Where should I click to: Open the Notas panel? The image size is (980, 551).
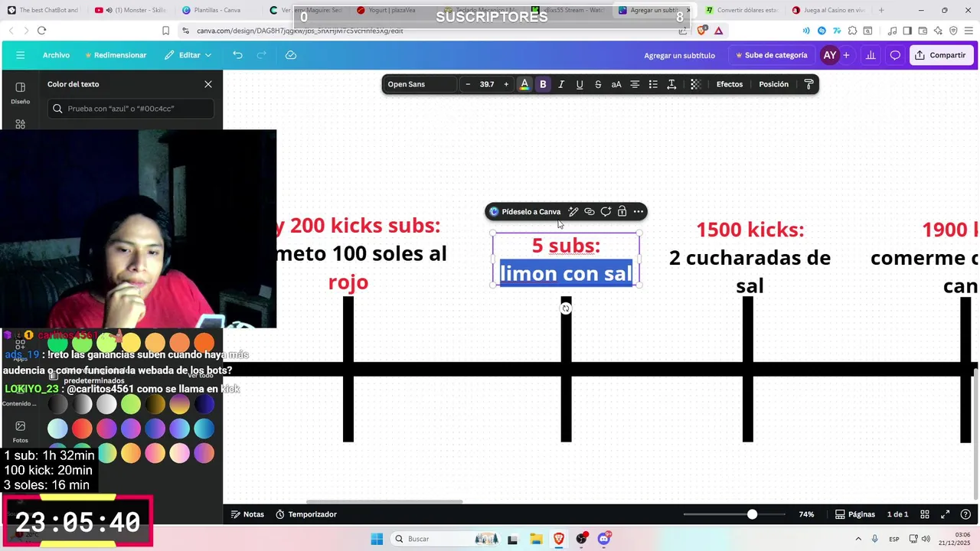click(x=247, y=514)
